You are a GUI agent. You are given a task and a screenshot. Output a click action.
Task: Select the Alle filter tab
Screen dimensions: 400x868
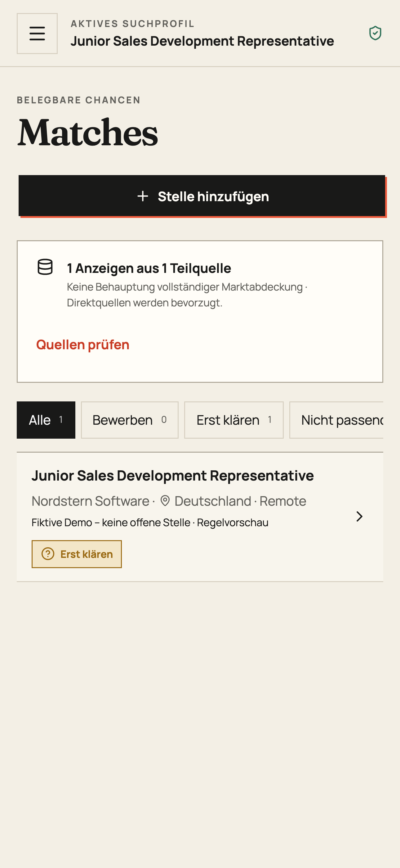46,420
